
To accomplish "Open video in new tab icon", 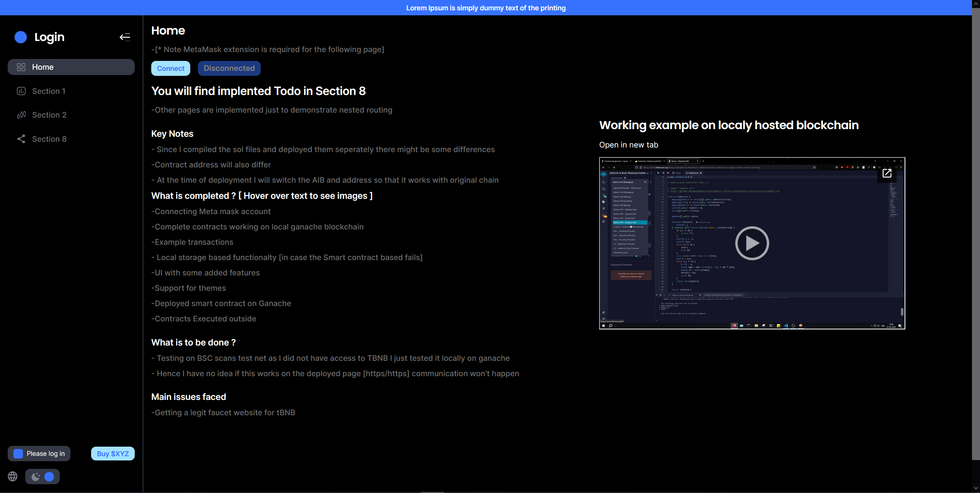I will pyautogui.click(x=887, y=174).
